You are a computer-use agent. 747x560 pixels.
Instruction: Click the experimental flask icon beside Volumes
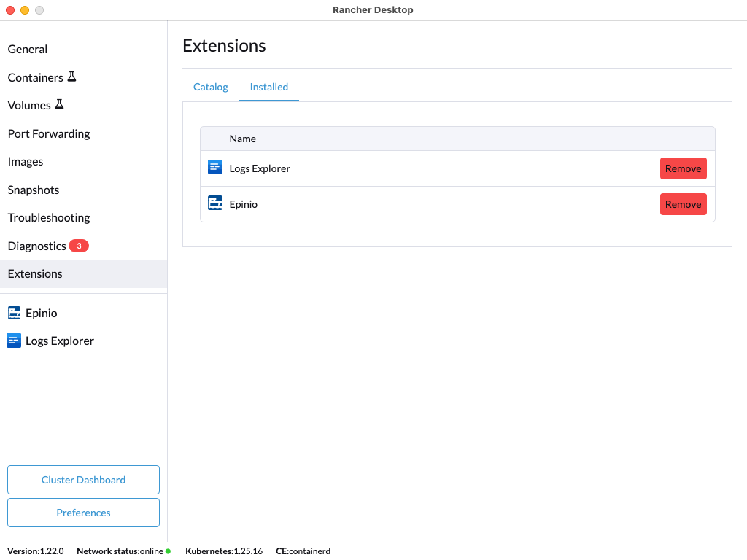point(59,105)
